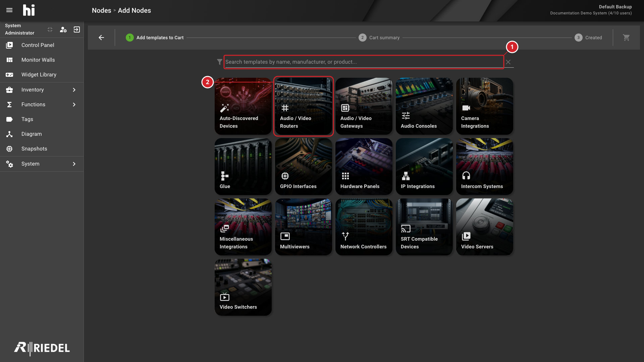Select IP Integrations category

pyautogui.click(x=424, y=167)
